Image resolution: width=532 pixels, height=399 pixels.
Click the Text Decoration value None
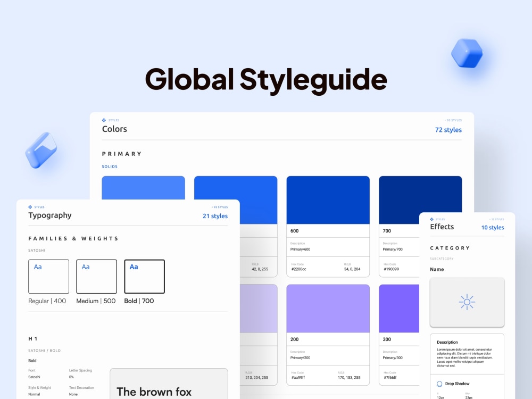tap(73, 394)
